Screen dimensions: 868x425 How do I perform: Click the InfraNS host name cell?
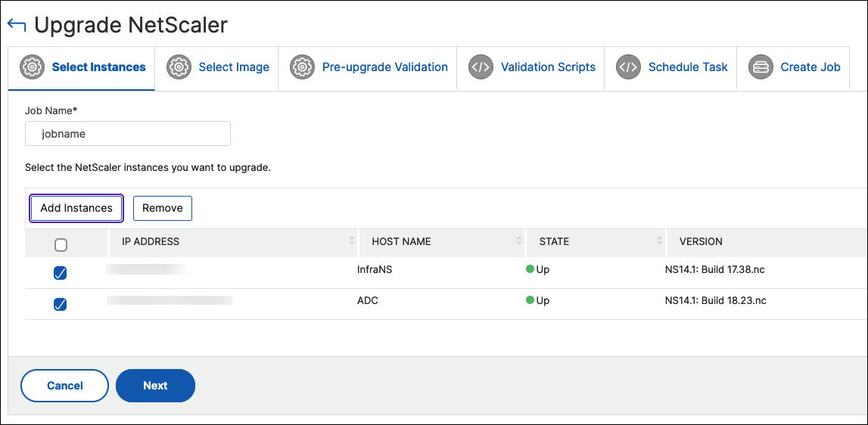tap(376, 270)
